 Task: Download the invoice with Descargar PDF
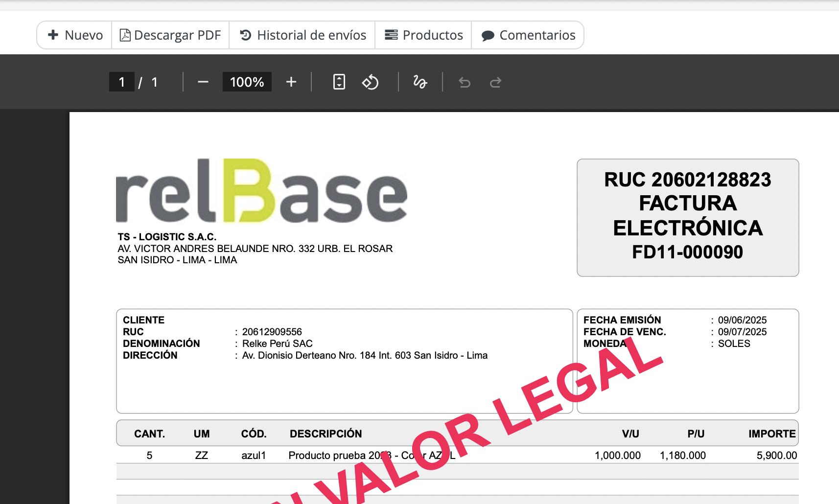pyautogui.click(x=170, y=35)
